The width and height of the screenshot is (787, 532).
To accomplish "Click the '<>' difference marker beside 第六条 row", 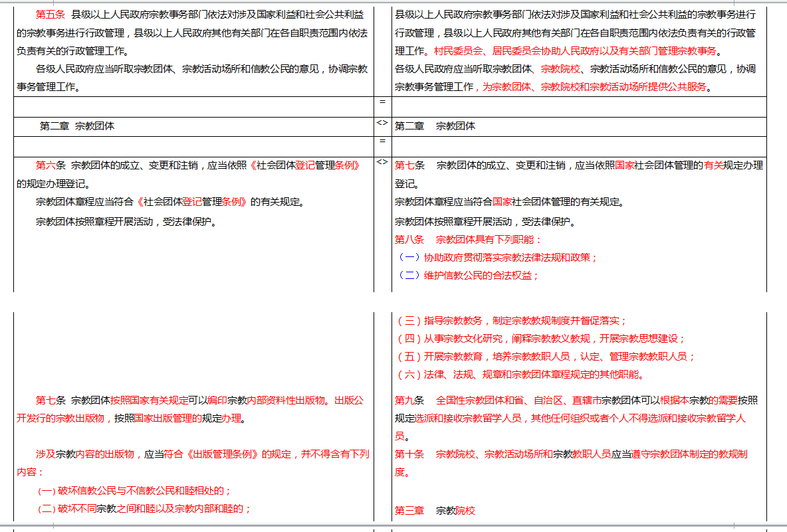I will click(382, 162).
